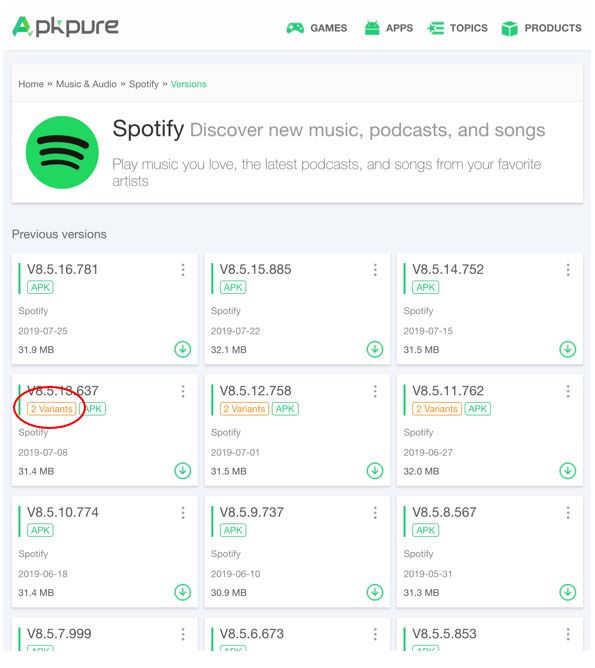The image size is (595, 668).
Task: Click download arrow for V8.5.12.758
Action: tap(375, 471)
